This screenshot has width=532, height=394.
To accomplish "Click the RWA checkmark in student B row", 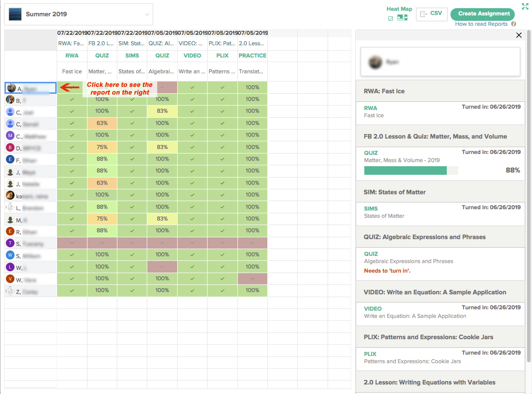I will [72, 99].
